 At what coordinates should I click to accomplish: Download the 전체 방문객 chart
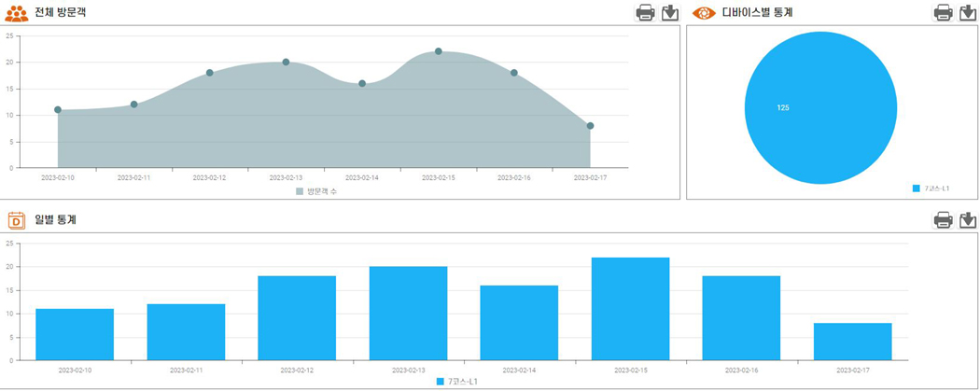coord(669,12)
